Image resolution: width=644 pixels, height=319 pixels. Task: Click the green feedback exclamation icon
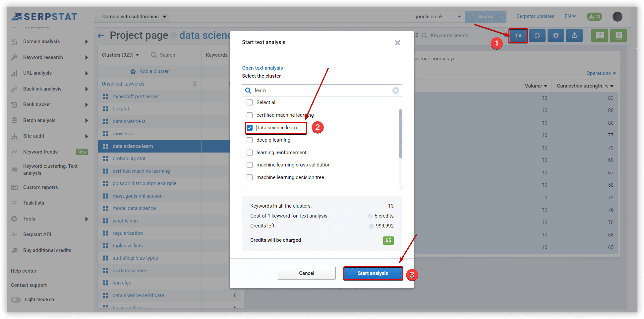point(600,36)
